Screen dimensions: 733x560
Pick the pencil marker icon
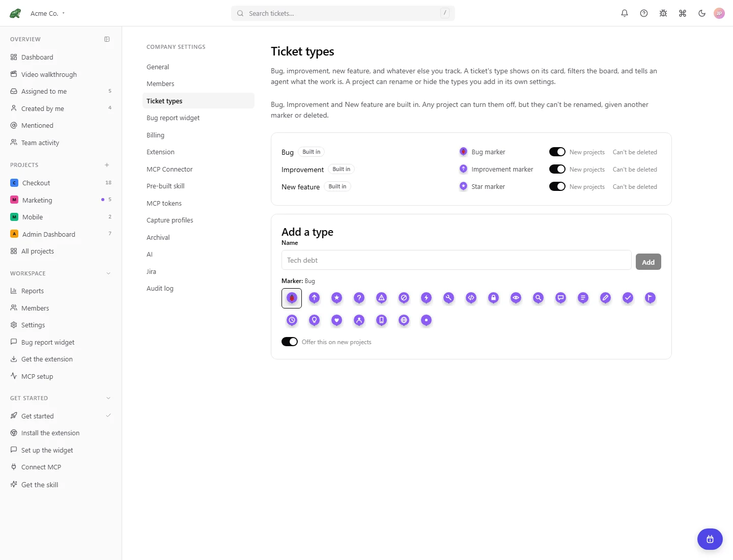click(x=605, y=298)
